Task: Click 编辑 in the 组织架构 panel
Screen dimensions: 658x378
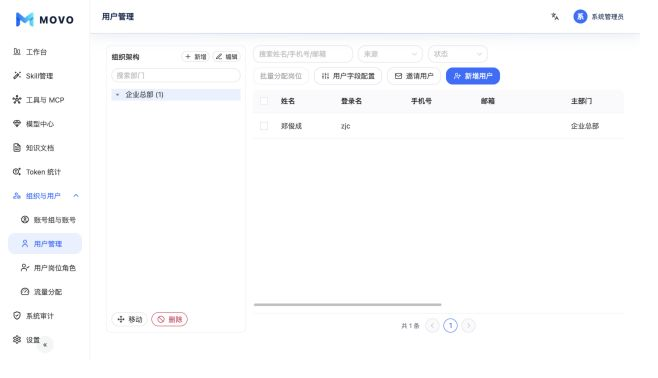Action: point(227,57)
